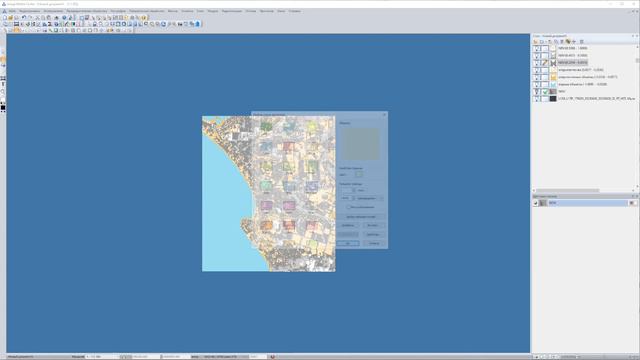Toggle visibility checkbox of the orange-icon layer
The height and width of the screenshot is (360, 640).
coord(537,77)
